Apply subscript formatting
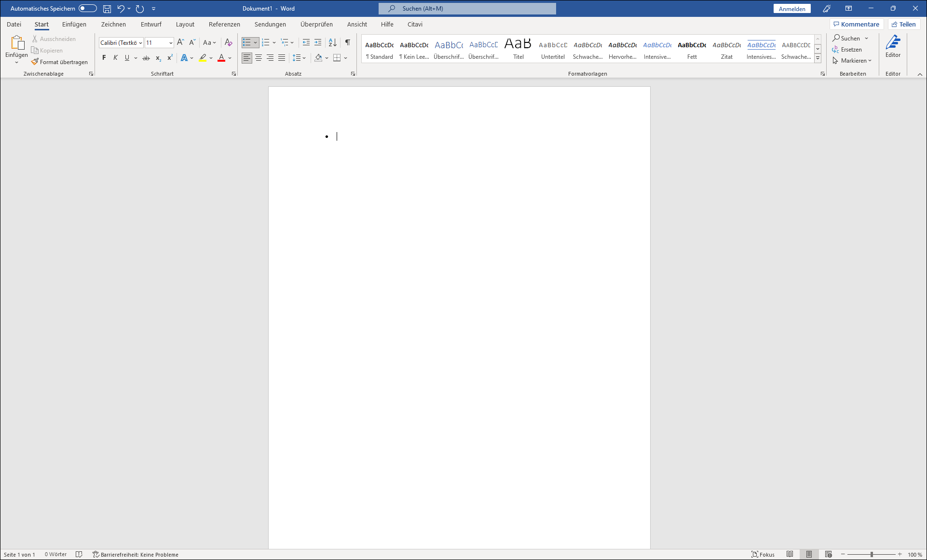This screenshot has width=927, height=560. 158,58
